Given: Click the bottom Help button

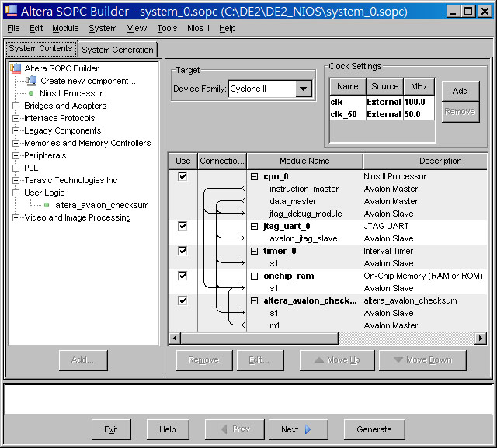Looking at the screenshot, I should [x=168, y=429].
